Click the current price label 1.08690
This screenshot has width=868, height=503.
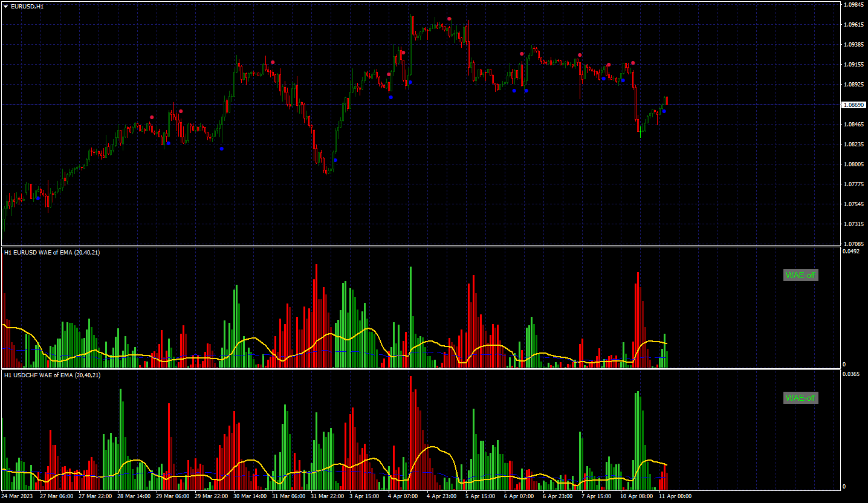click(x=854, y=105)
